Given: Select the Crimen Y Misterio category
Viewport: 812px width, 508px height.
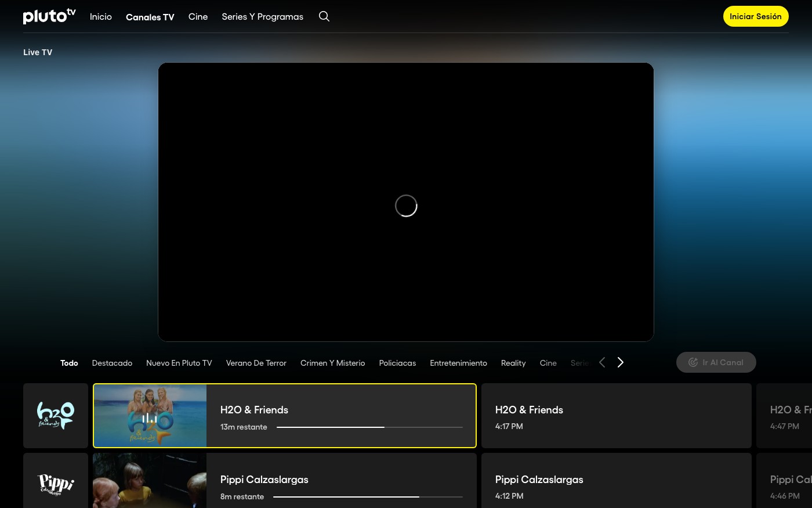Looking at the screenshot, I should [x=333, y=363].
